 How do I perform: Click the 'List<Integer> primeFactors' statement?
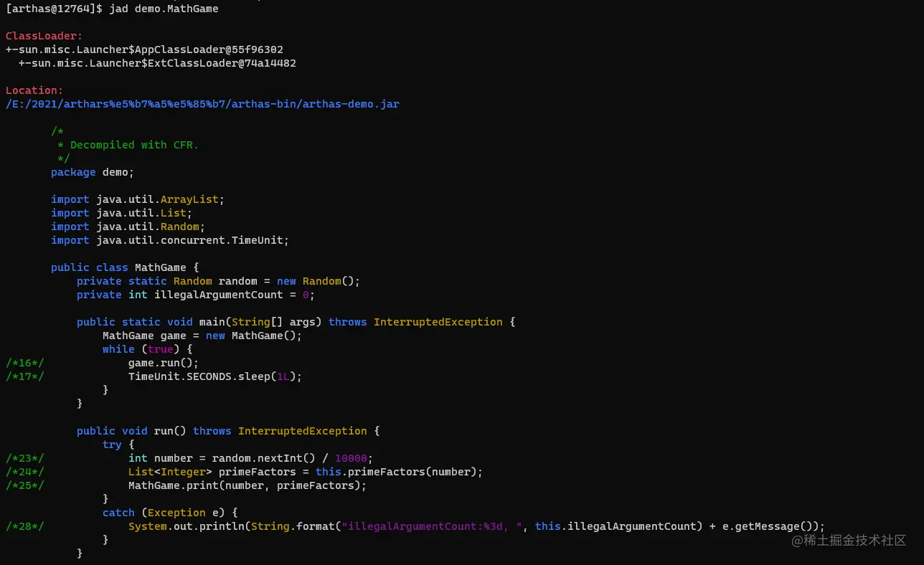point(306,472)
